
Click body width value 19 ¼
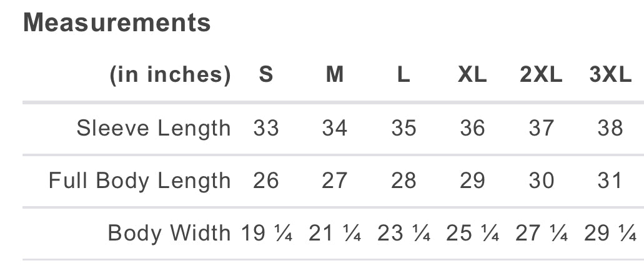point(267,233)
